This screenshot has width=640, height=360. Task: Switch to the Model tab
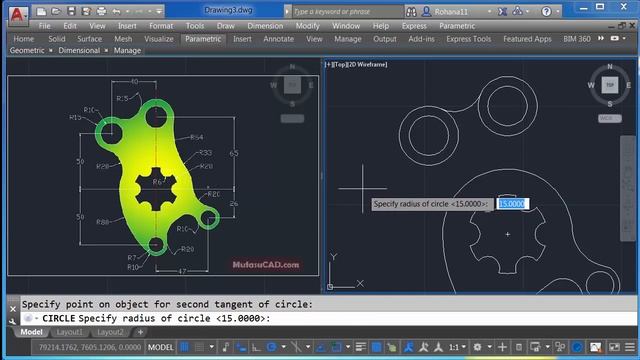click(x=31, y=332)
